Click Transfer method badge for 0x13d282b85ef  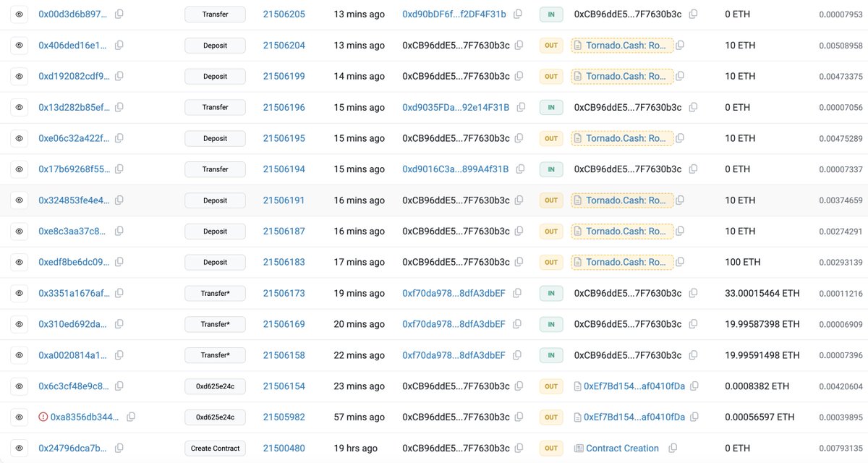(215, 107)
